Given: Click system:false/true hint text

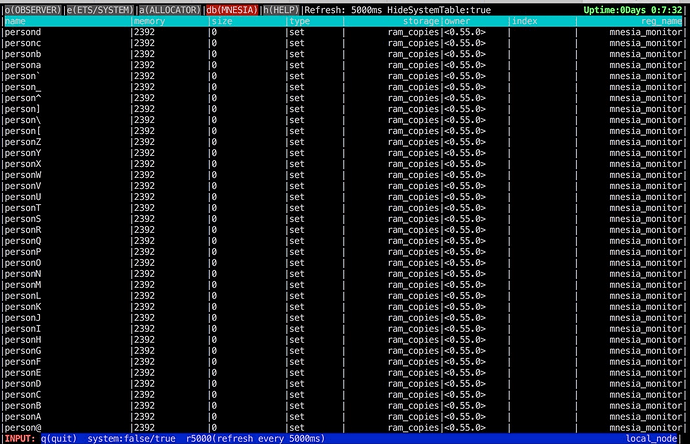Looking at the screenshot, I should [x=132, y=439].
